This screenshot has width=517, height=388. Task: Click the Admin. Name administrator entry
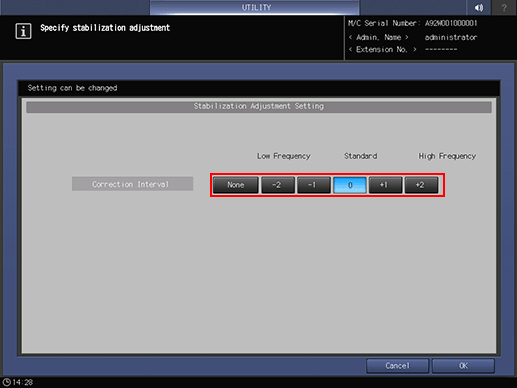coord(413,37)
